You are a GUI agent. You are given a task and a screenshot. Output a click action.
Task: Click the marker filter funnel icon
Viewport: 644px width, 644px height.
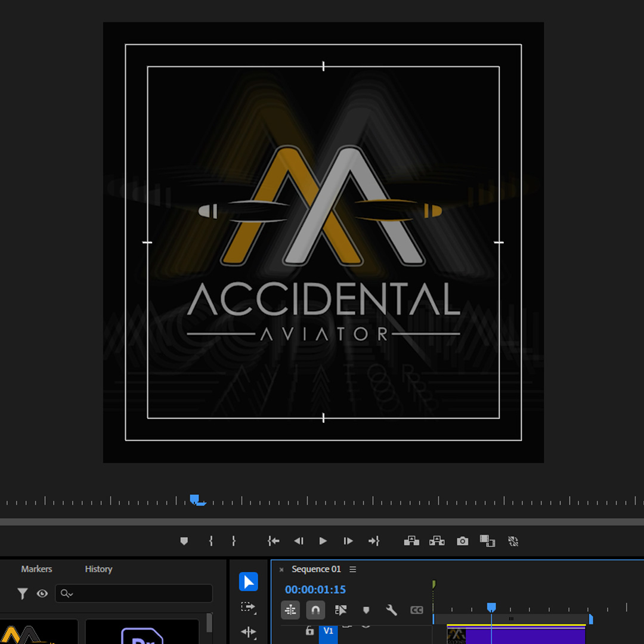point(23,593)
